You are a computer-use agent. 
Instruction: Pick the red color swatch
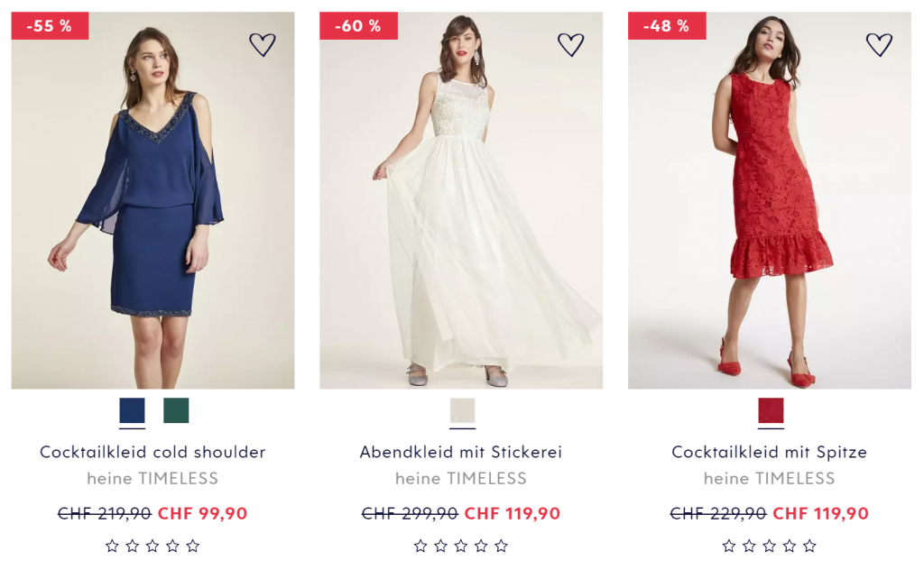point(771,411)
